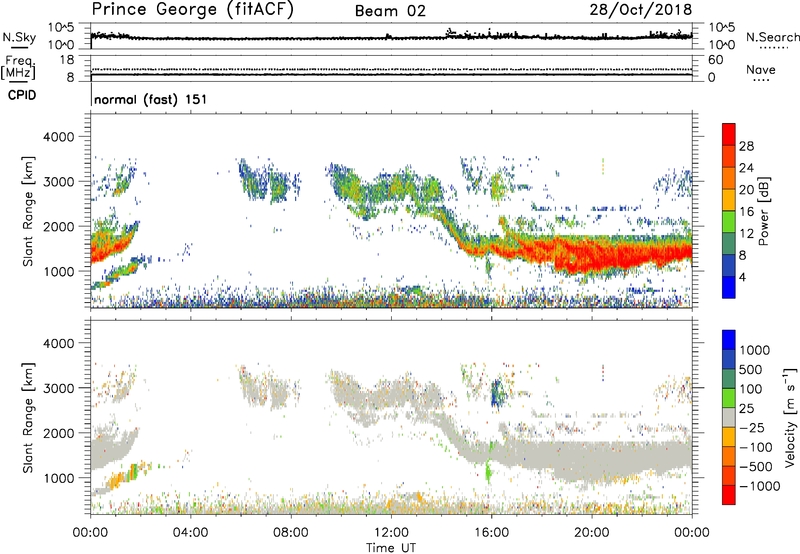
Task: Click the red bottom of the Velocity color bar
Action: pyautogui.click(x=729, y=495)
